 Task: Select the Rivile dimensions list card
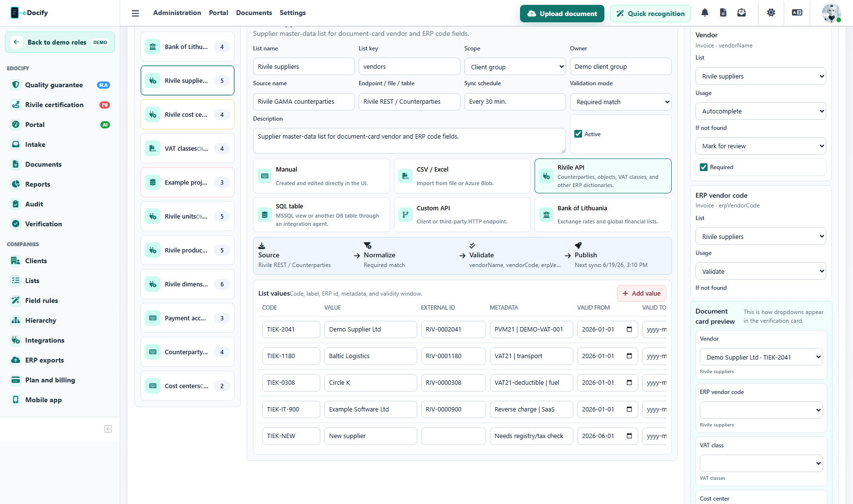pyautogui.click(x=188, y=284)
